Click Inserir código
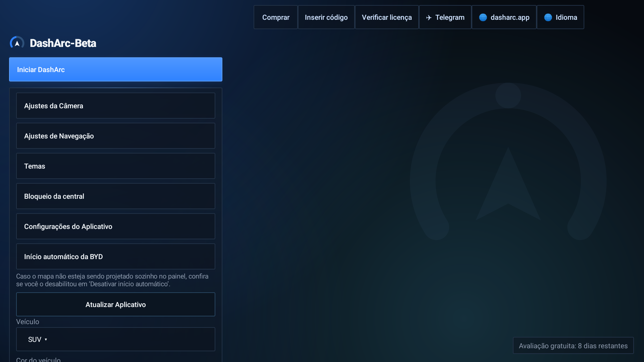The image size is (644, 362). click(326, 17)
